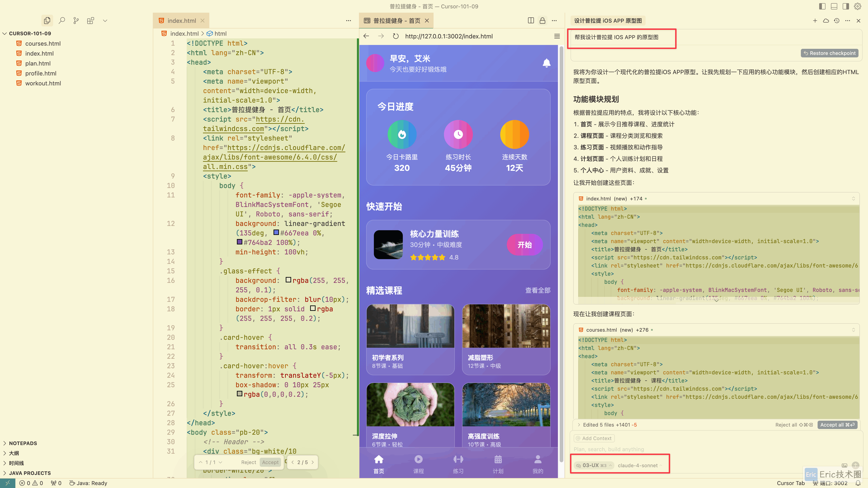The height and width of the screenshot is (488, 868).
Task: Open profile.html in the file tree
Action: [40, 73]
